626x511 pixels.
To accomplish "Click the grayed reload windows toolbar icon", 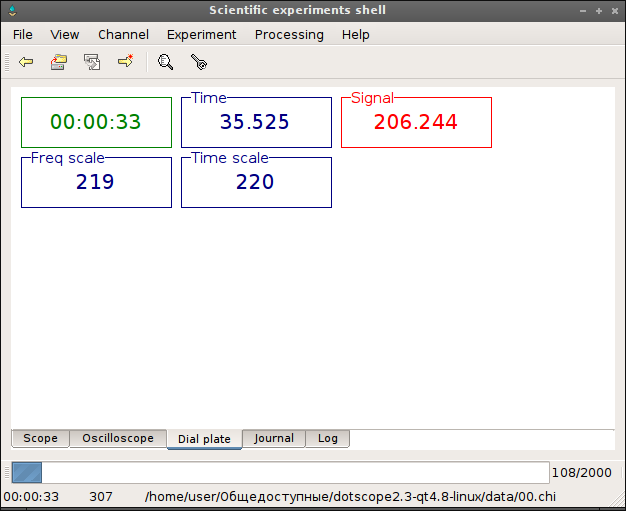I will [92, 62].
